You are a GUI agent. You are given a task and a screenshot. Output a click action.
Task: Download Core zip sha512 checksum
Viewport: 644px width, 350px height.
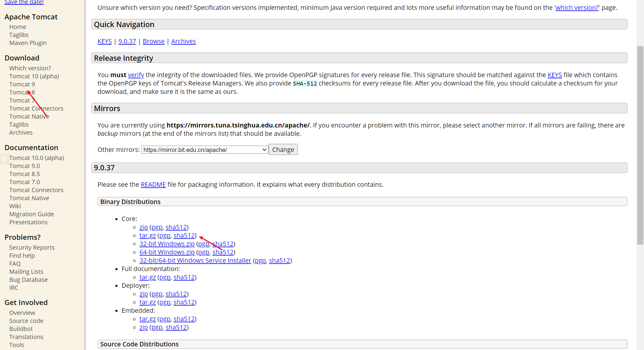pos(176,227)
